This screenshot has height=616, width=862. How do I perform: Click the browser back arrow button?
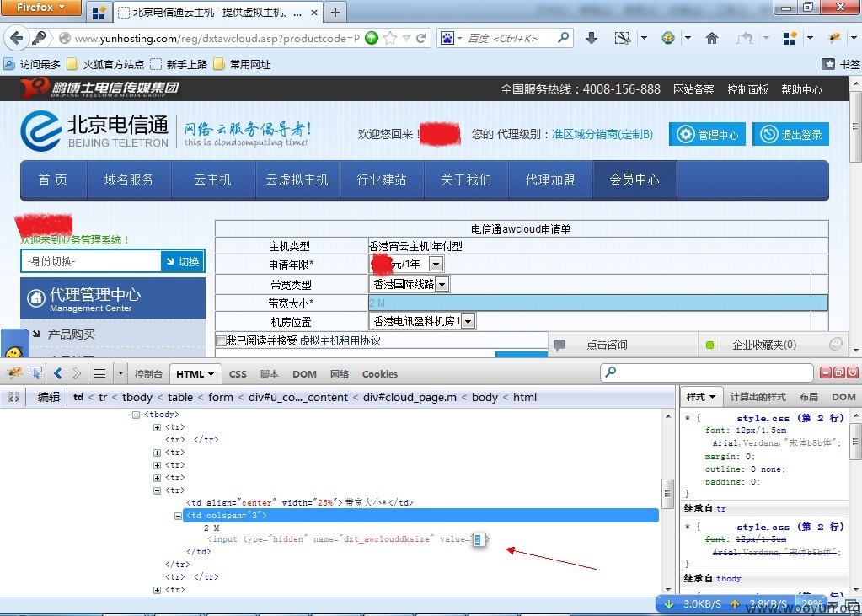point(17,38)
